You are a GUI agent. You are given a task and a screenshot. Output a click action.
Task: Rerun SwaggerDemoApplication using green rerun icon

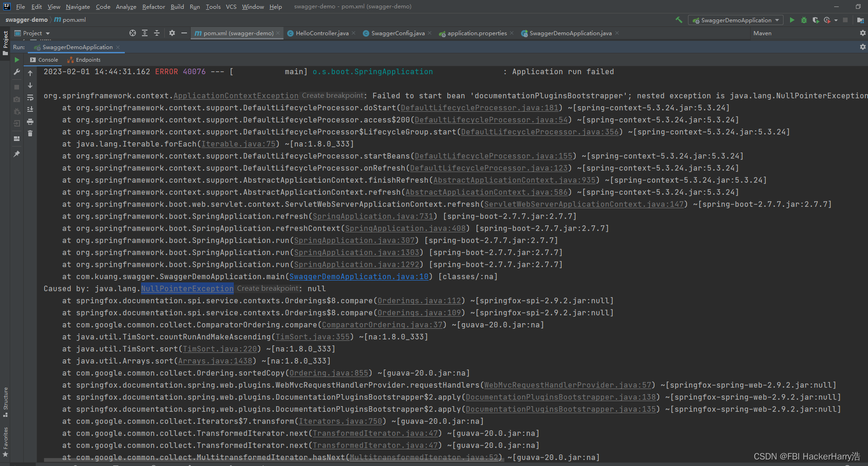click(x=17, y=60)
